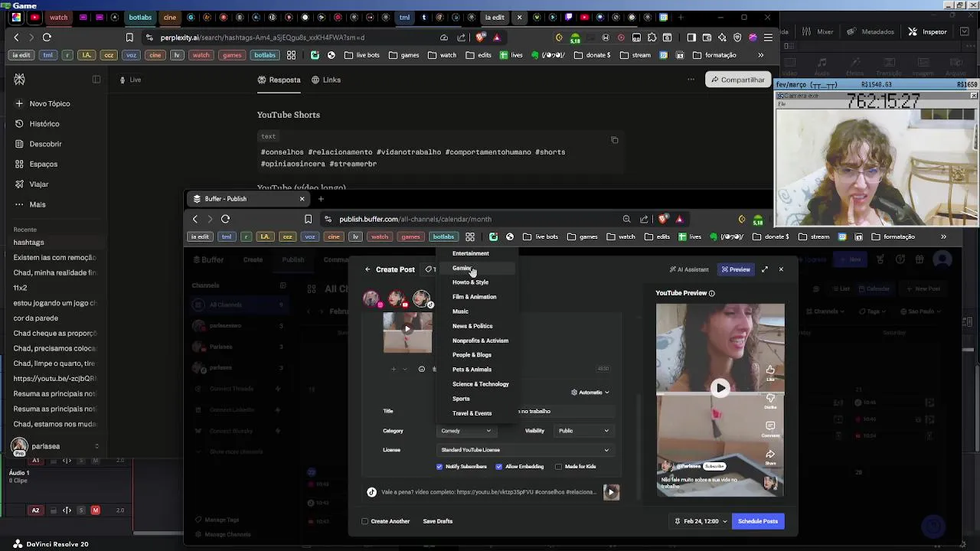Select Science & Technology category

click(480, 384)
